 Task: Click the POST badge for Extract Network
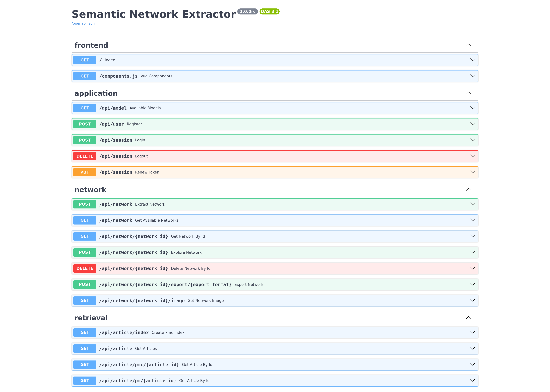coord(85,204)
